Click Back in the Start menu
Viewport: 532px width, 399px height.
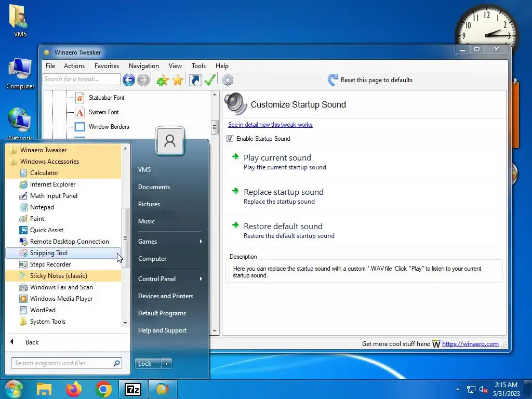[32, 342]
